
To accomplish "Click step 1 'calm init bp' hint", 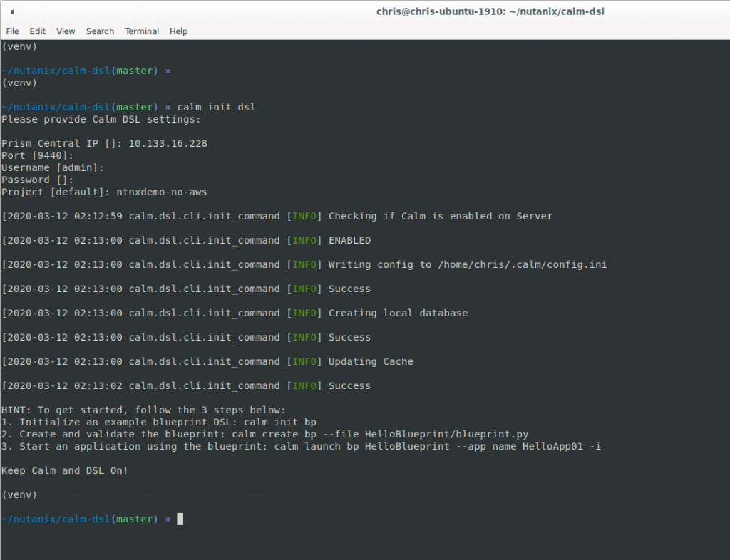I will coord(279,422).
